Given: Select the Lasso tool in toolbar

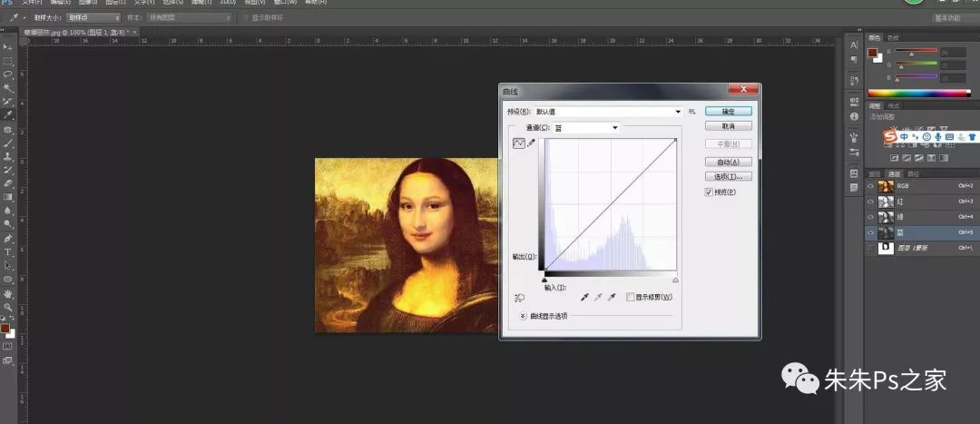Looking at the screenshot, I should coord(7,74).
